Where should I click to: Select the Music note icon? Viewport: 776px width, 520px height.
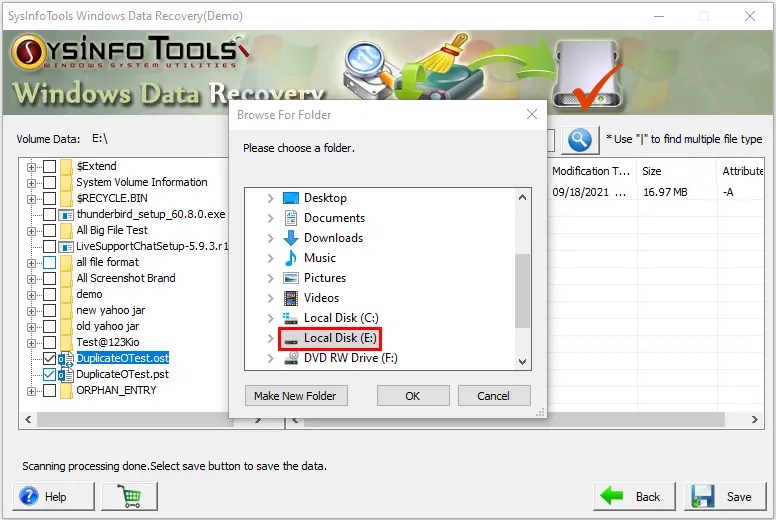point(291,258)
